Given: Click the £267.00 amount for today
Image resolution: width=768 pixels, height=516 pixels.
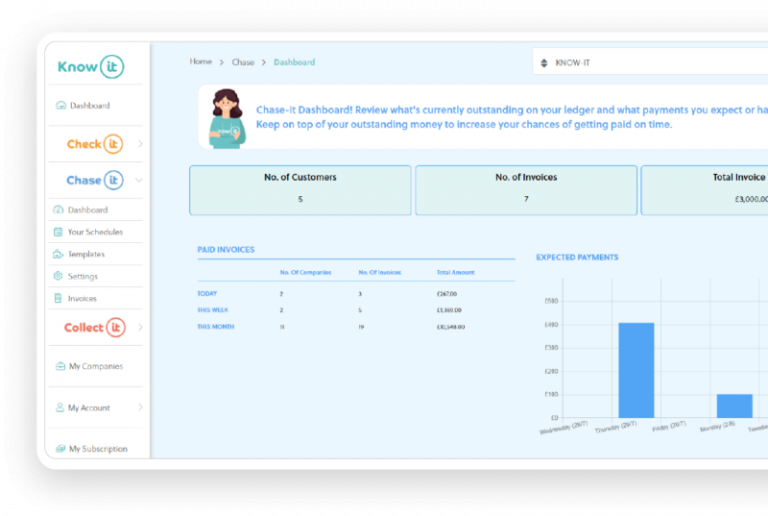Looking at the screenshot, I should coord(447,294).
